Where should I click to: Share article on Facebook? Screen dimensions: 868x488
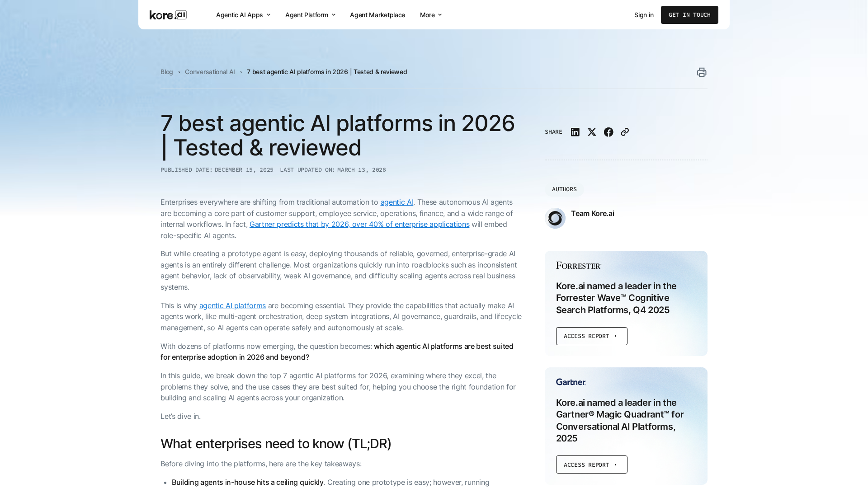click(608, 132)
